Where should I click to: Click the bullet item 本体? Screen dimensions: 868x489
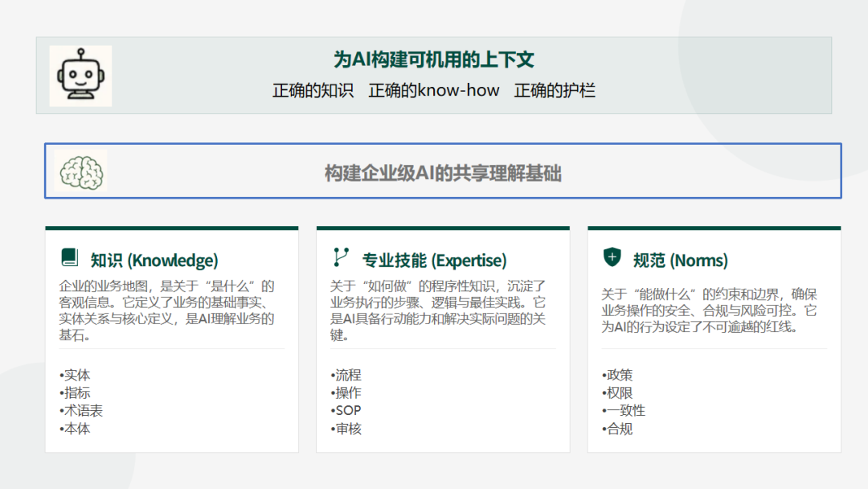[75, 429]
